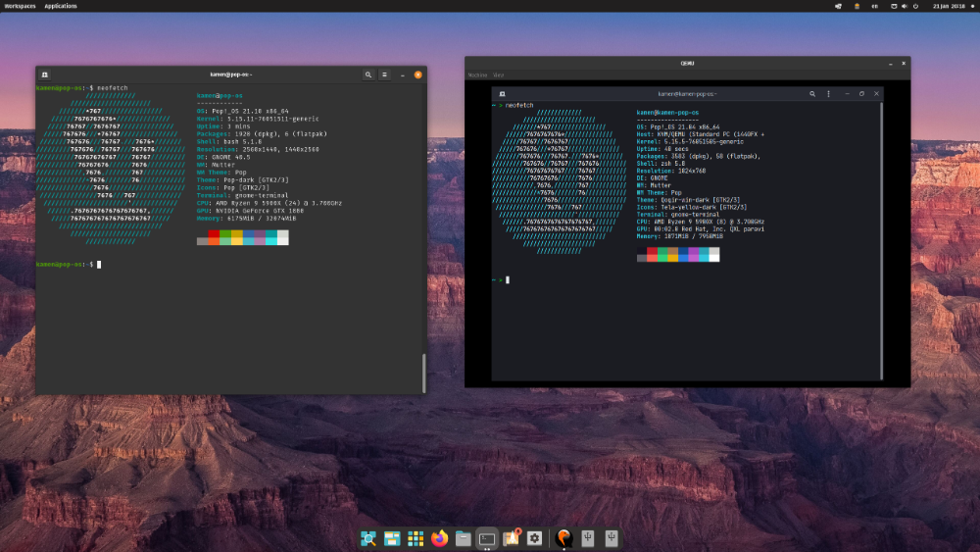Viewport: 980px width, 552px height.
Task: Open the Workspaces menu in top bar
Action: coord(20,6)
